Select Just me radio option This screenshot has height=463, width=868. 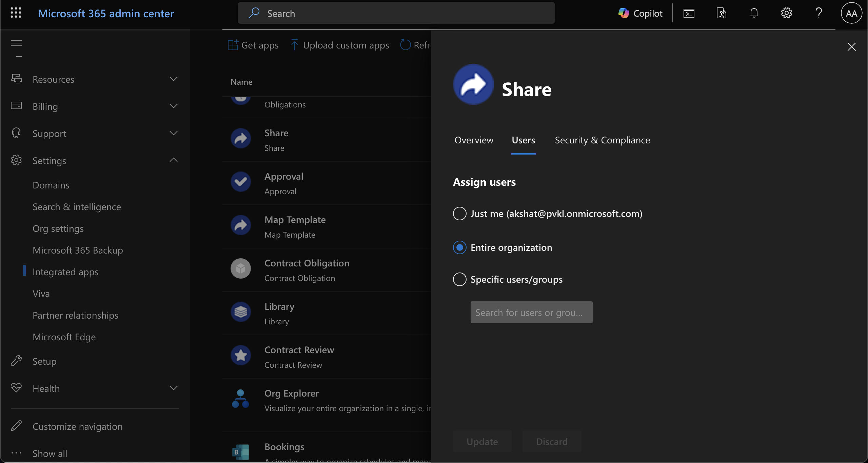(460, 214)
